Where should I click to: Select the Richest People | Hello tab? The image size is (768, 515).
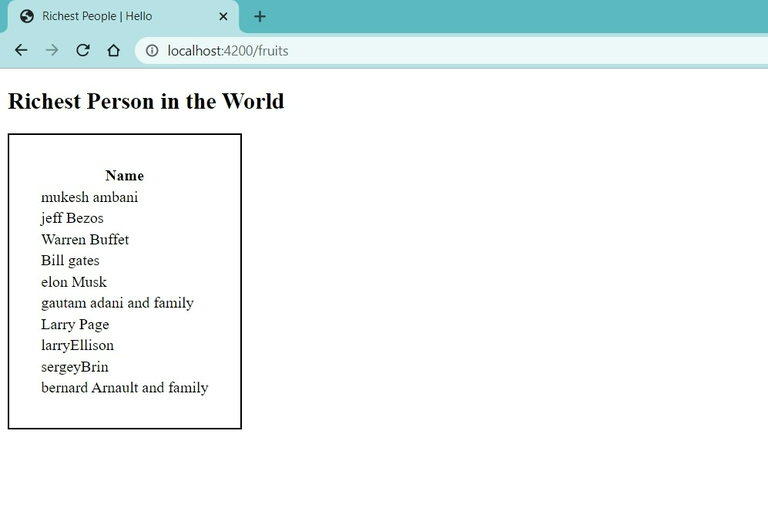pyautogui.click(x=122, y=17)
